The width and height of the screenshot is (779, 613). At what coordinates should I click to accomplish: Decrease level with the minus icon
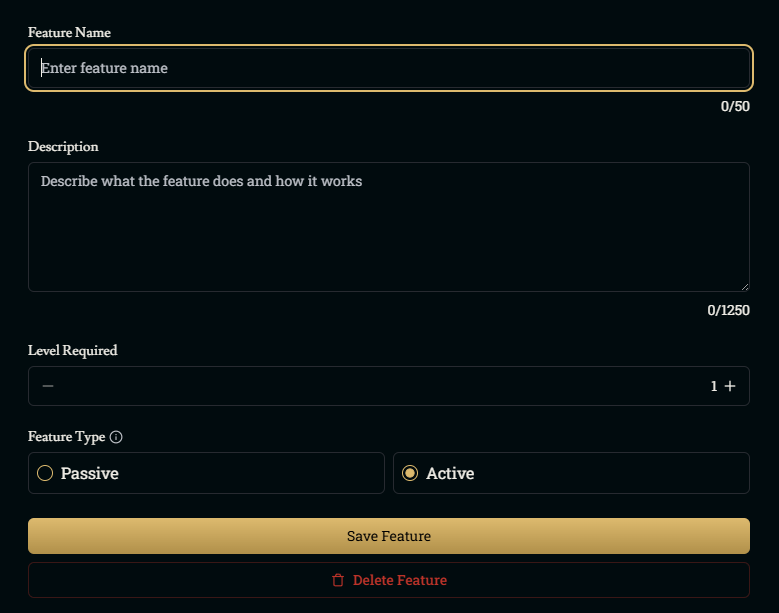(47, 386)
